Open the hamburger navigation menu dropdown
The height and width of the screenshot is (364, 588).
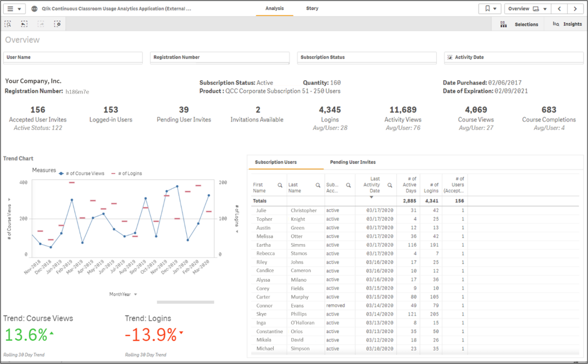[x=14, y=9]
